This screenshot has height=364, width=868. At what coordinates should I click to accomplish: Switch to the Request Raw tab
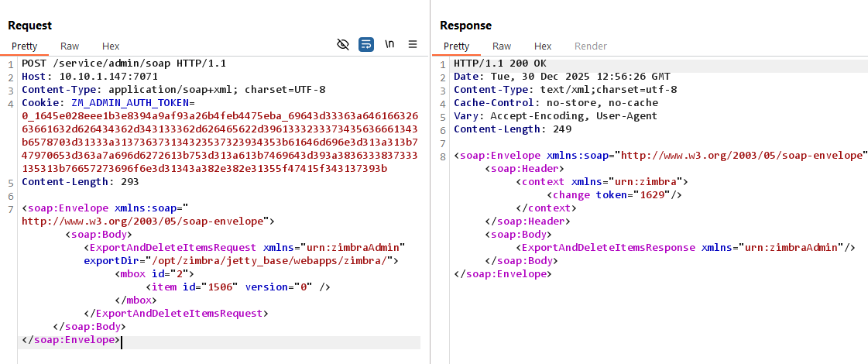70,46
